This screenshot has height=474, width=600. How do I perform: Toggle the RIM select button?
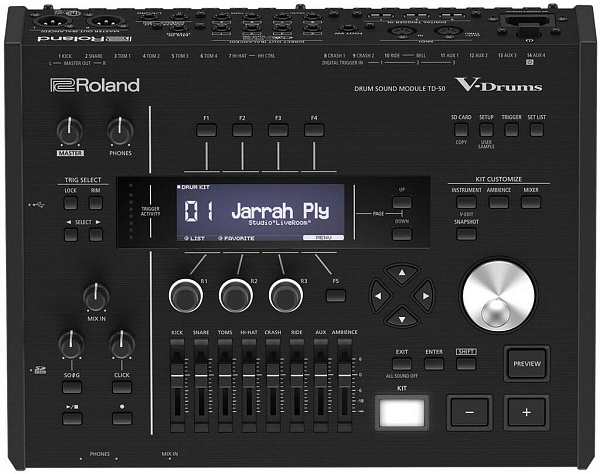coord(96,203)
